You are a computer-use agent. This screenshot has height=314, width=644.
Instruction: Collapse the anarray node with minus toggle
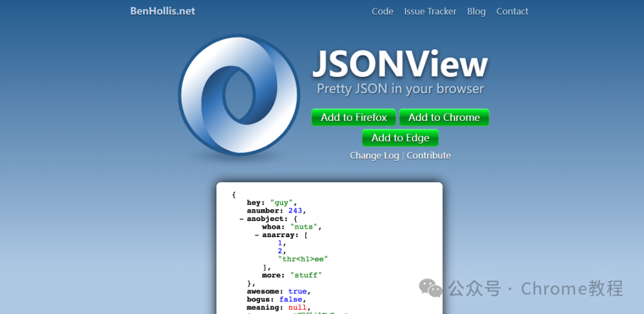click(256, 235)
